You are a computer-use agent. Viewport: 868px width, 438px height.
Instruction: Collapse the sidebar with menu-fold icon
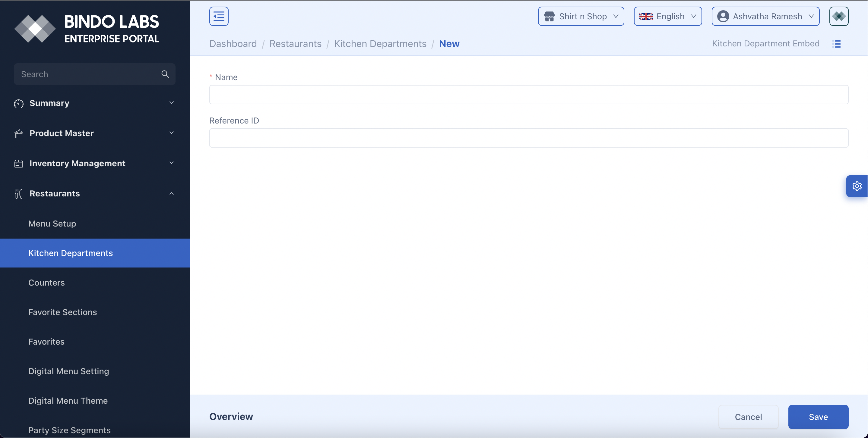pyautogui.click(x=219, y=16)
